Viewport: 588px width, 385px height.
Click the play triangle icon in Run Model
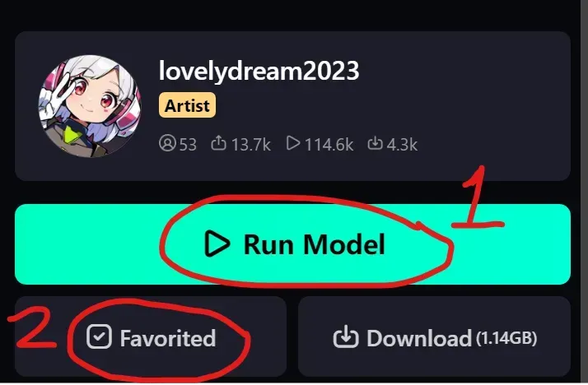[x=217, y=244]
